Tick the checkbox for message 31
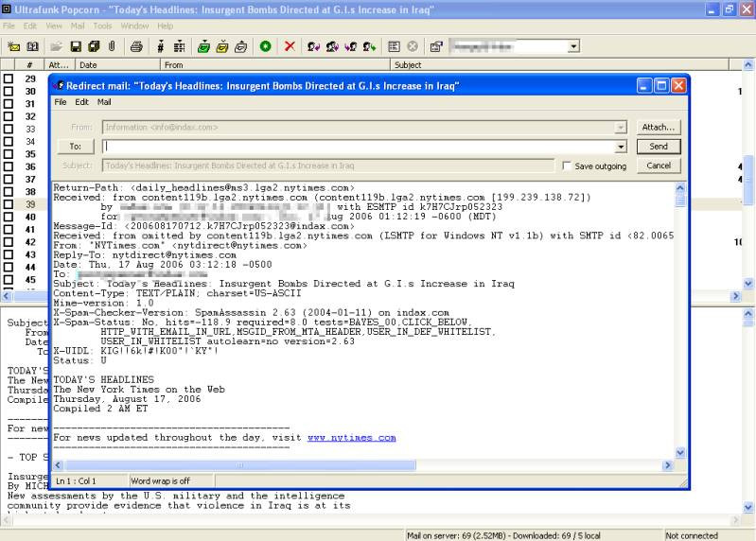The height and width of the screenshot is (541, 756). [x=9, y=104]
